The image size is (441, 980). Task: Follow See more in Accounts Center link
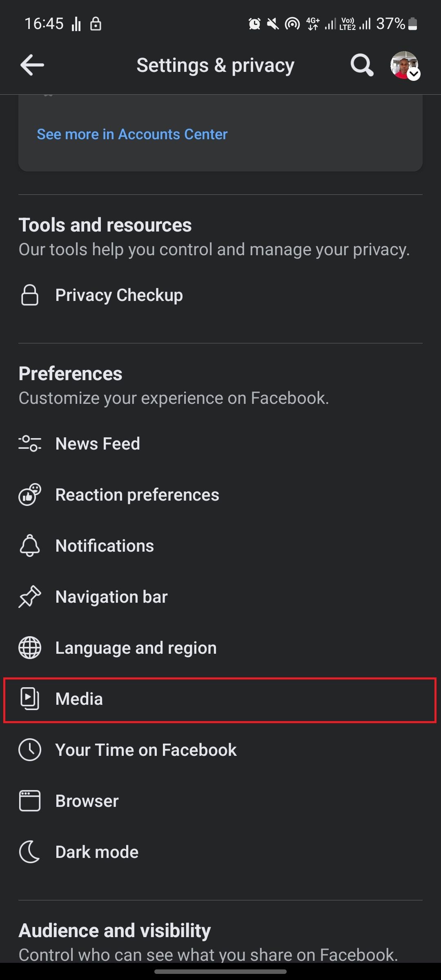coord(132,134)
